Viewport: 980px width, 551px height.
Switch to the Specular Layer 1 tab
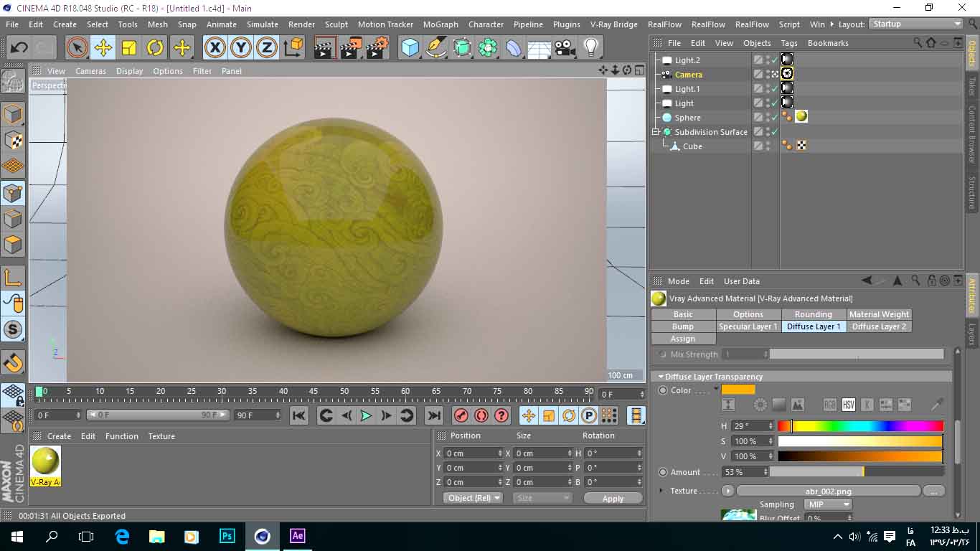tap(748, 326)
